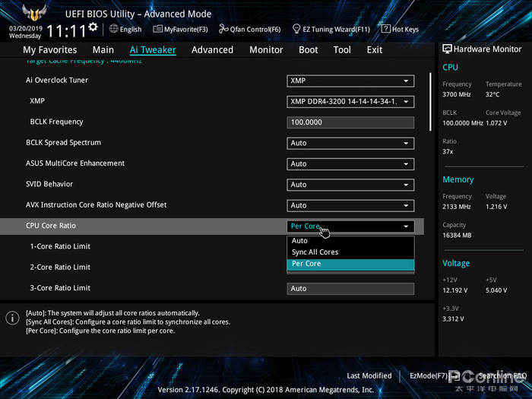Click the globe language icon
The image size is (532, 399).
114,29
